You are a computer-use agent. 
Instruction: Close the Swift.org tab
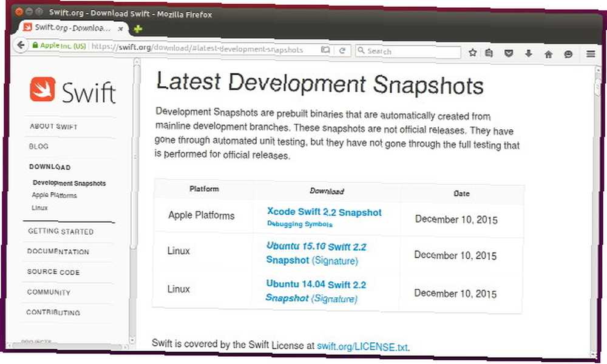[x=120, y=29]
